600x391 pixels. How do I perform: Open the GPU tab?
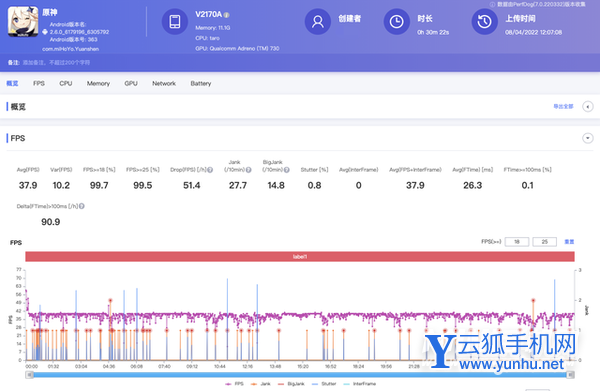pos(131,83)
